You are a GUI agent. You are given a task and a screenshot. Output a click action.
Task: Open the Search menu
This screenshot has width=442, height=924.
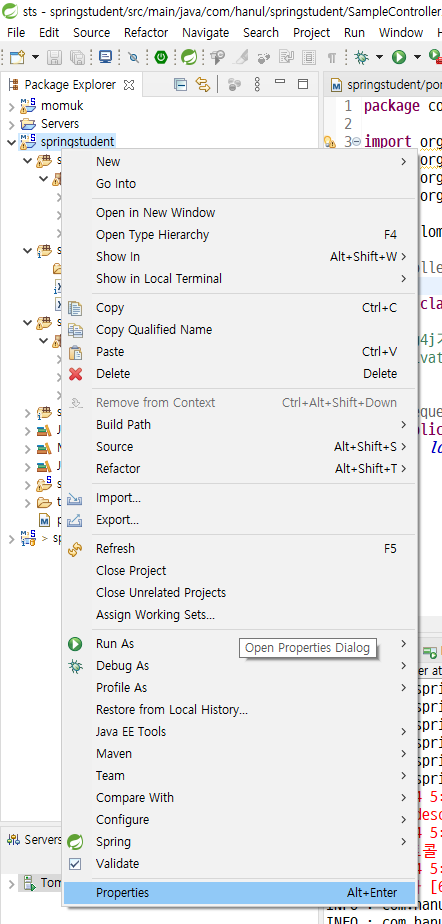coord(260,32)
